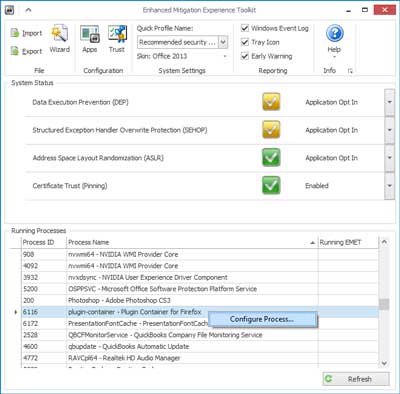Click the Import file button

(x=26, y=33)
